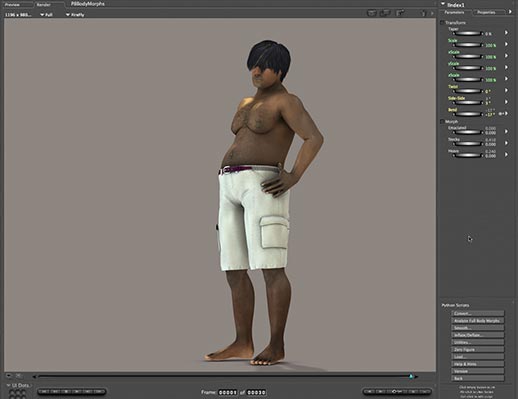Switch to the Preview tab

click(12, 5)
